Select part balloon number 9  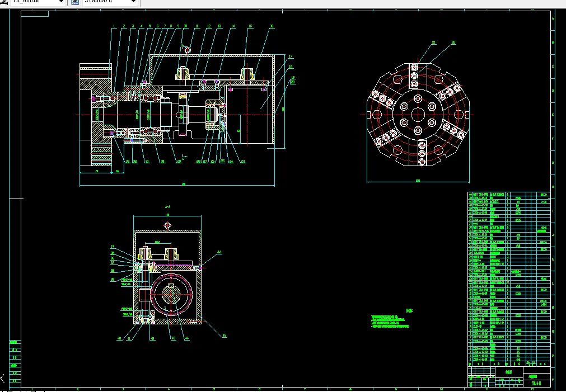[178, 26]
